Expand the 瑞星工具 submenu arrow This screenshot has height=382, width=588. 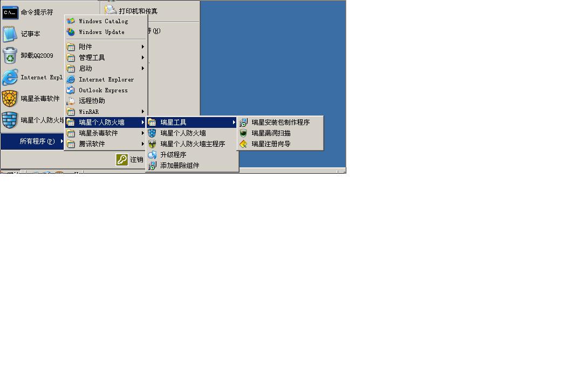click(234, 122)
